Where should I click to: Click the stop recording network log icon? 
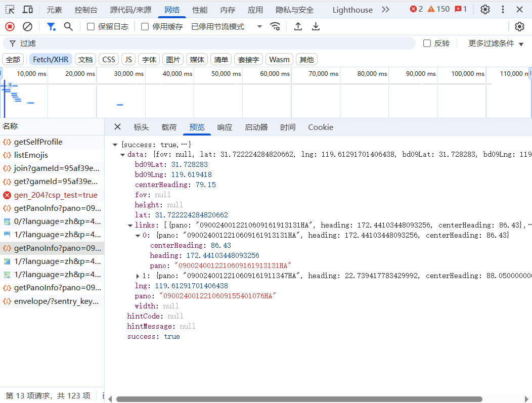point(10,27)
